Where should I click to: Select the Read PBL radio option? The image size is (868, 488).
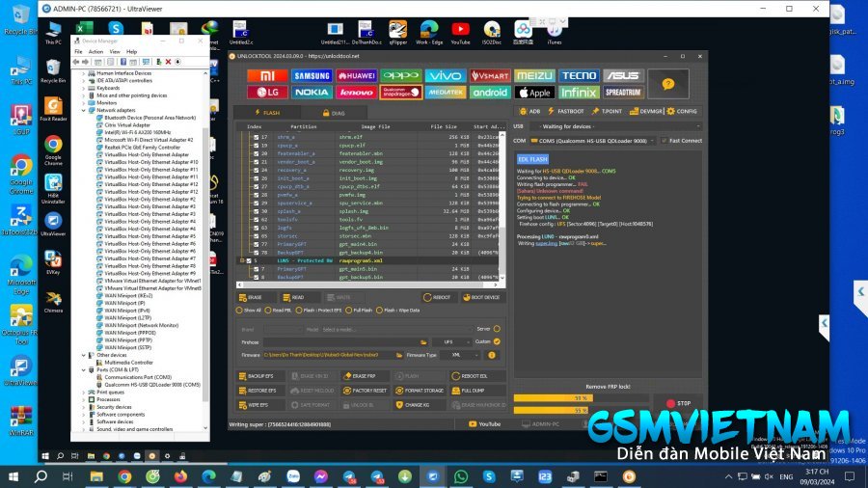pyautogui.click(x=268, y=311)
